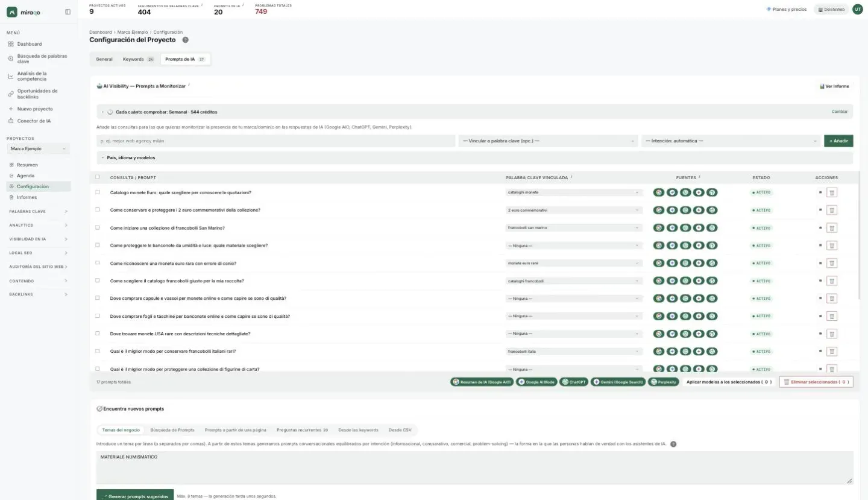Collapse the sidebar with the panel icon
The image size is (868, 500).
coord(68,11)
